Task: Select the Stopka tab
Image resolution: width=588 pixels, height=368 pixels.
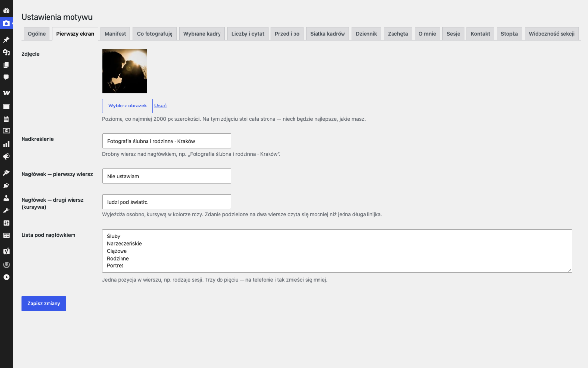Action: [x=509, y=34]
